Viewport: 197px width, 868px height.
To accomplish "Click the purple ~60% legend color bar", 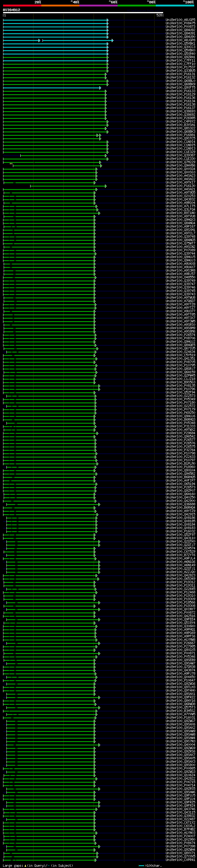I will point(99,6).
